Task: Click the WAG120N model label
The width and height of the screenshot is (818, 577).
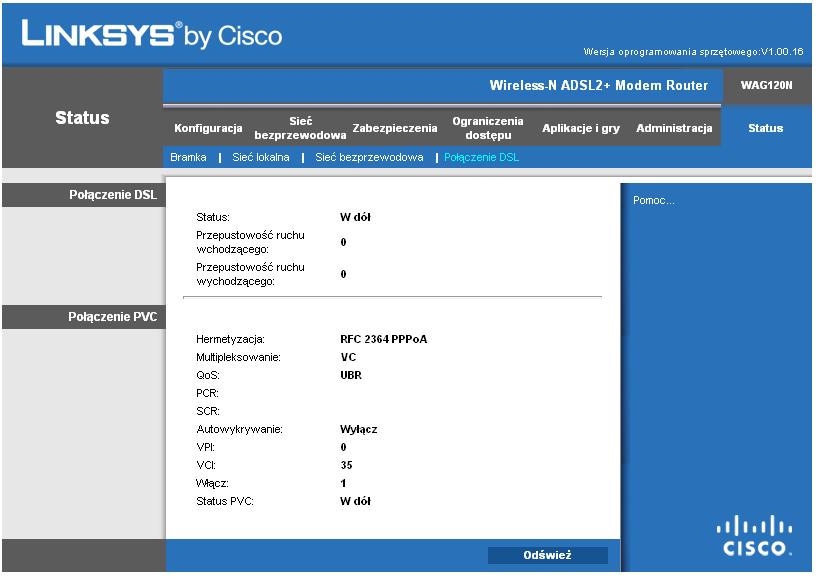Action: pyautogui.click(x=766, y=85)
